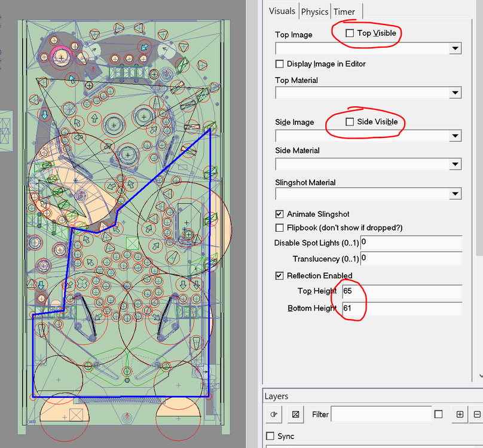Enable Display Image in Editor
The height and width of the screenshot is (448, 483).
click(x=279, y=64)
